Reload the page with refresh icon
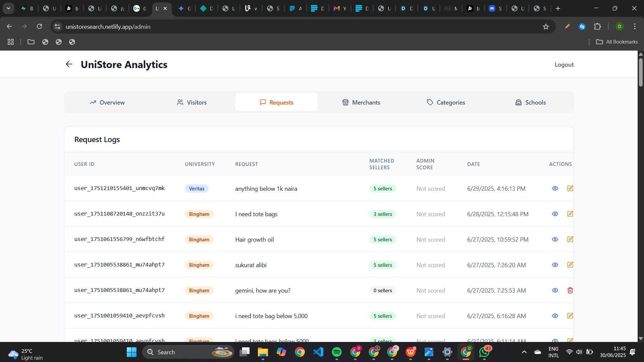Viewport: 644px width, 362px height. 40,26
